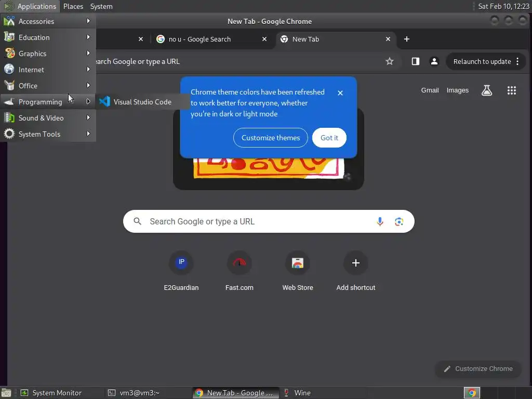Search by image with Lens icon

click(399, 221)
